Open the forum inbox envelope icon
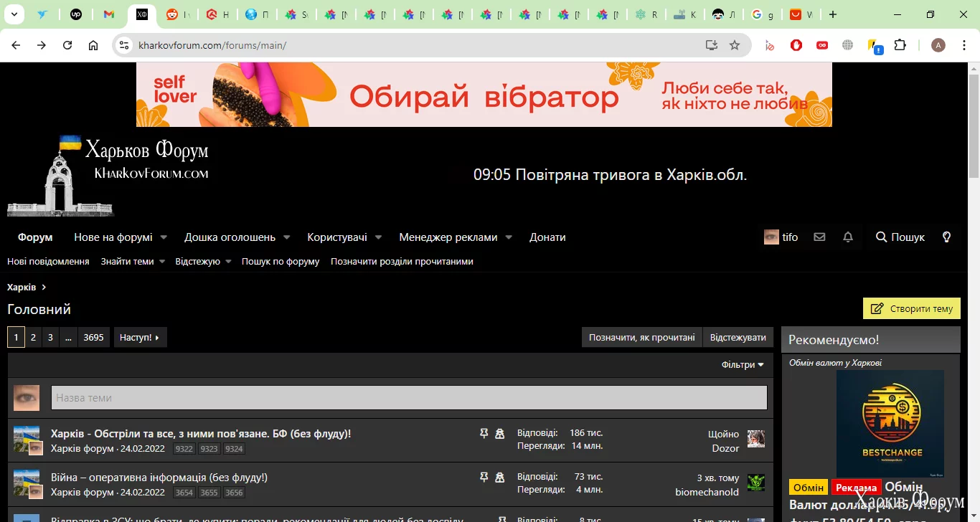Image resolution: width=980 pixels, height=522 pixels. click(819, 237)
